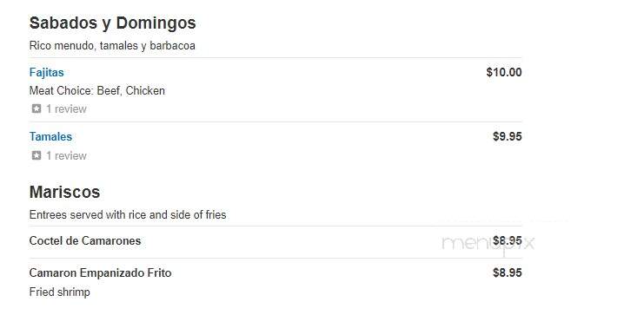Click the $9.95 Tamales price
The height and width of the screenshot is (315, 644).
tap(508, 136)
